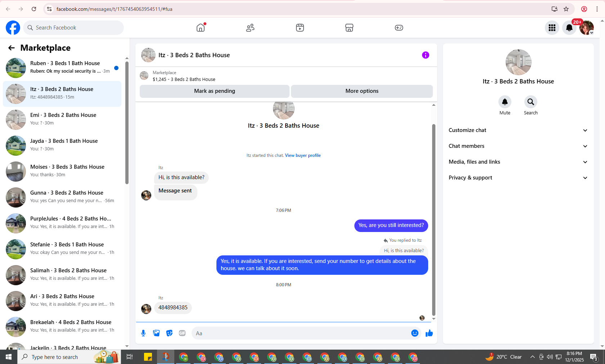Send a thumbs-up like
Screen dimensions: 605x364
pyautogui.click(x=429, y=333)
